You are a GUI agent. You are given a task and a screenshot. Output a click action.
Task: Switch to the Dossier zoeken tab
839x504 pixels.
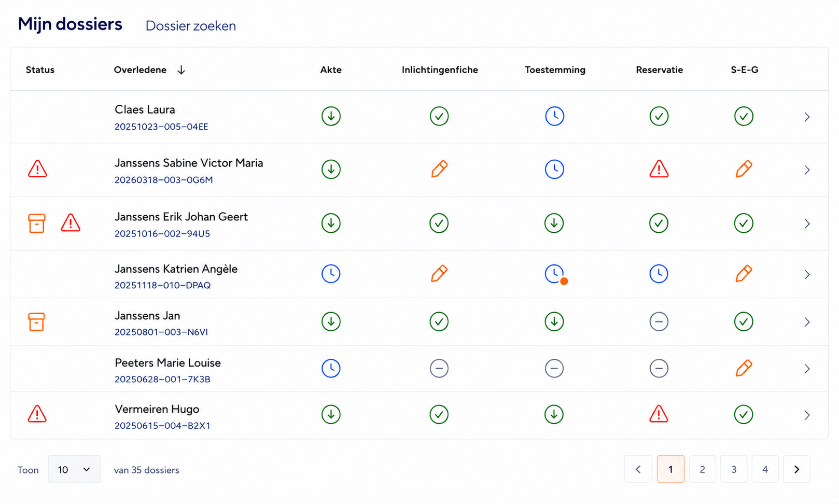tap(191, 26)
